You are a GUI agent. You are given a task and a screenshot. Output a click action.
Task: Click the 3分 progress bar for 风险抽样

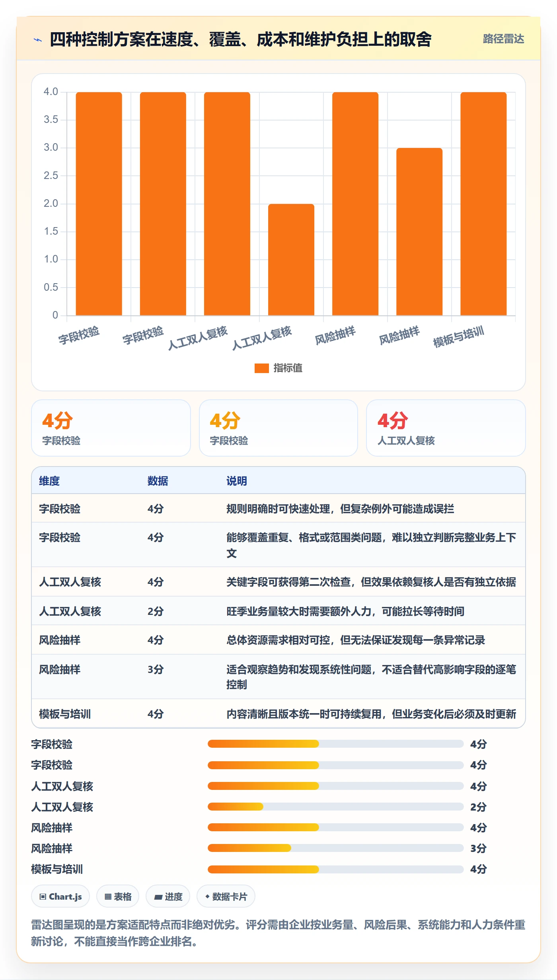tap(335, 848)
